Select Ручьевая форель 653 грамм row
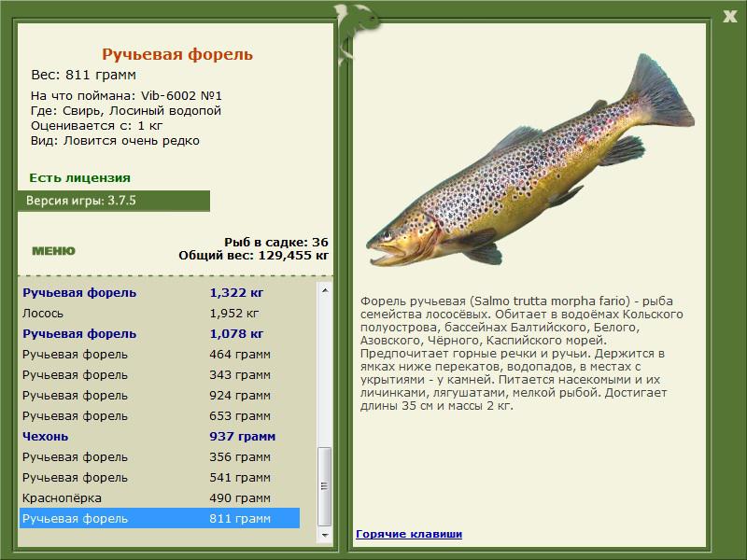The image size is (747, 560). click(160, 415)
